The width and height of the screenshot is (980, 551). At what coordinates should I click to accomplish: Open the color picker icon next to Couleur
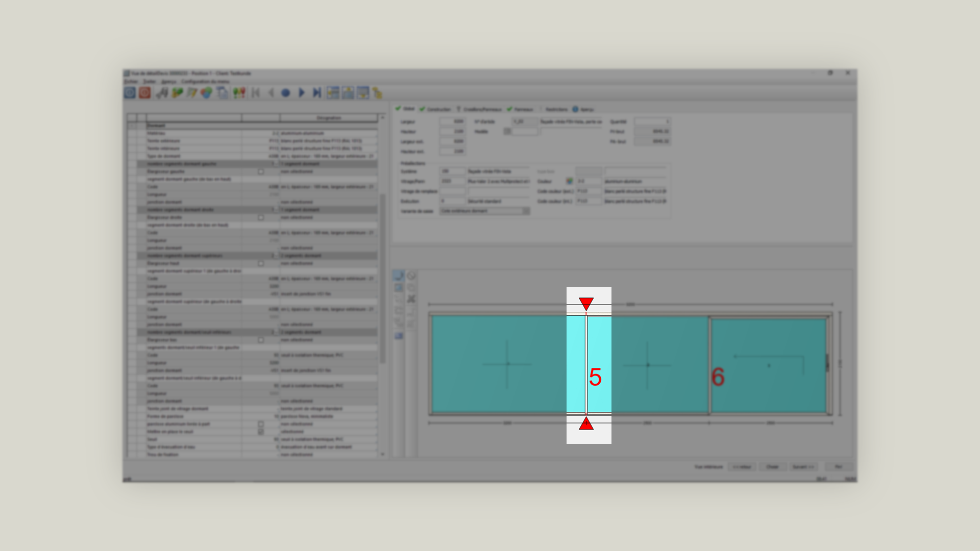[570, 181]
